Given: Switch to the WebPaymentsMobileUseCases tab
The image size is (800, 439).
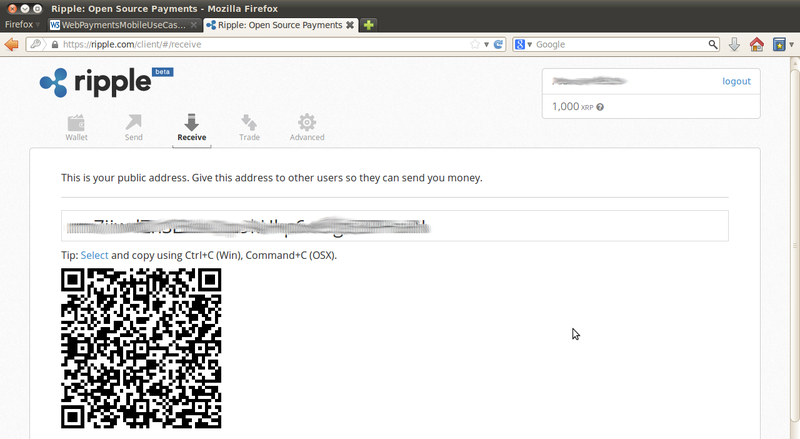Looking at the screenshot, I should coord(122,25).
